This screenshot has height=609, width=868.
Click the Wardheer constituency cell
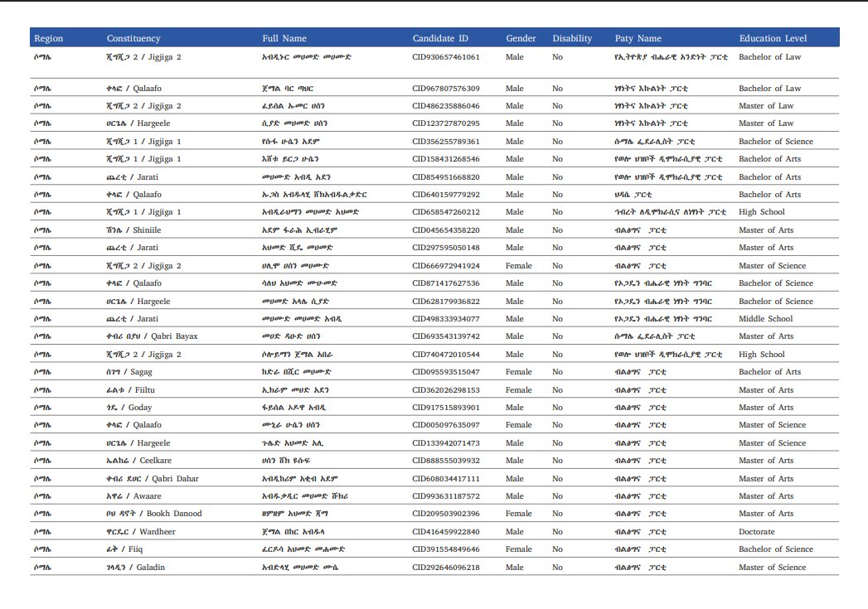point(141,532)
